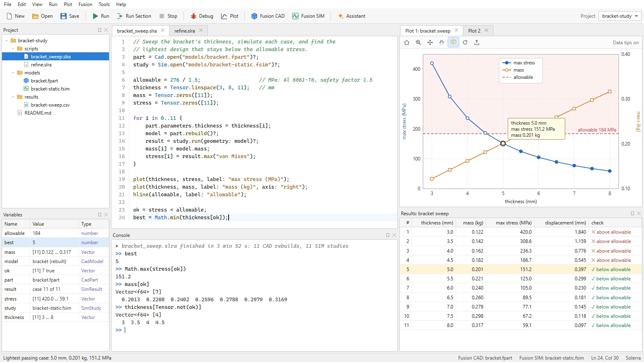The width and height of the screenshot is (644, 362).
Task: Toggle data tips tool in plot toolbar
Action: [x=454, y=43]
